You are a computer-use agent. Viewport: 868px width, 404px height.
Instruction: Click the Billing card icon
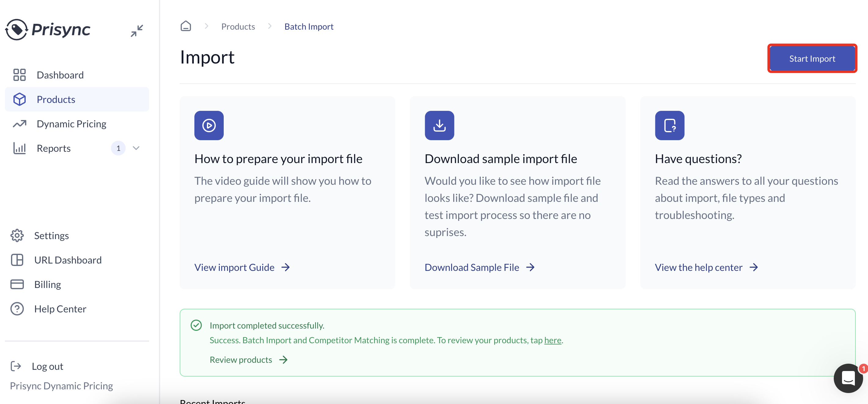(x=17, y=284)
